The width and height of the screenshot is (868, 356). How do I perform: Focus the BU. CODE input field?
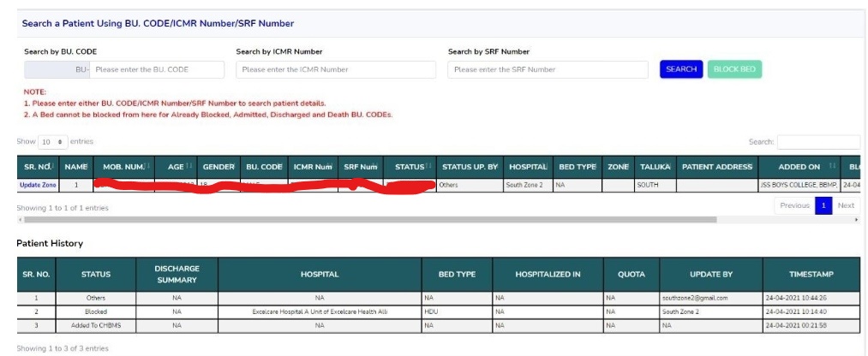[157, 69]
